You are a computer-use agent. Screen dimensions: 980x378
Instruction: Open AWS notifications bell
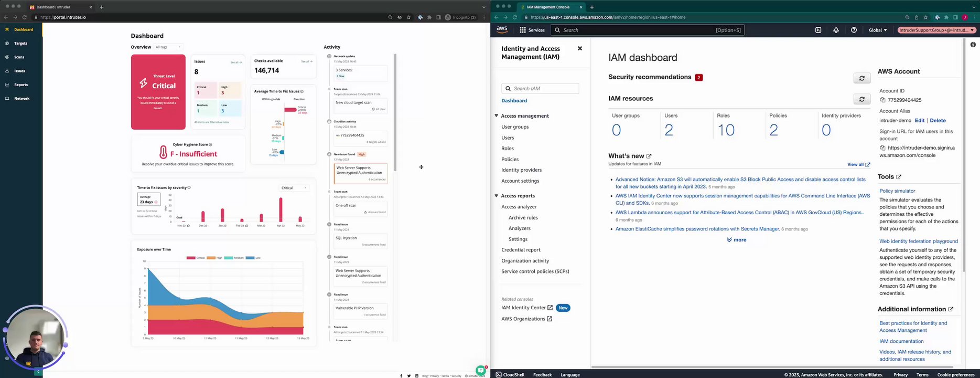coord(836,30)
